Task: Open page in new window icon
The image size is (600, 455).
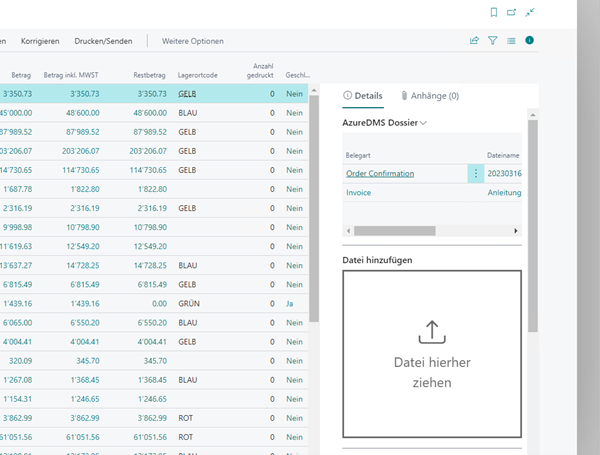Action: [x=511, y=12]
